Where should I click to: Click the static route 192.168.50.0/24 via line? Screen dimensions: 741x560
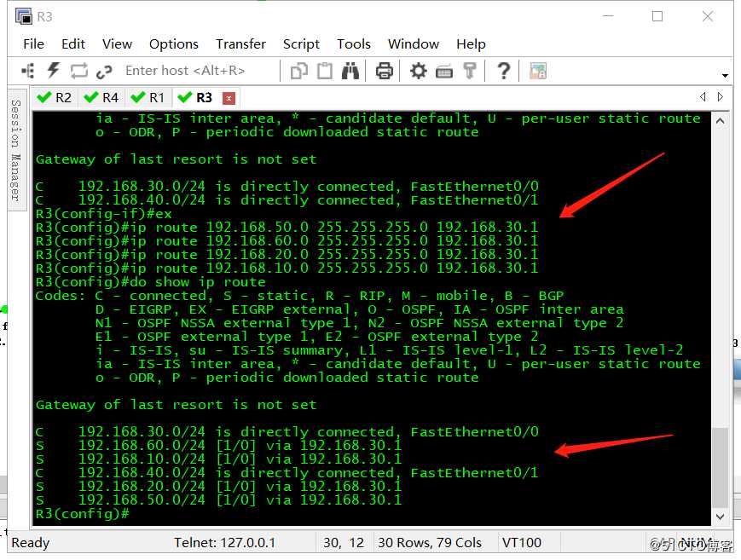218,500
